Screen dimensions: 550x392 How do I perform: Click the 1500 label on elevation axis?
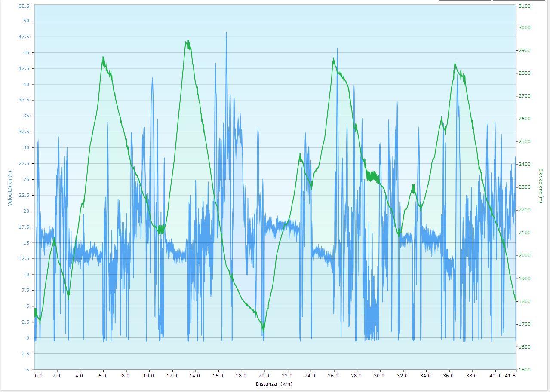[525, 370]
